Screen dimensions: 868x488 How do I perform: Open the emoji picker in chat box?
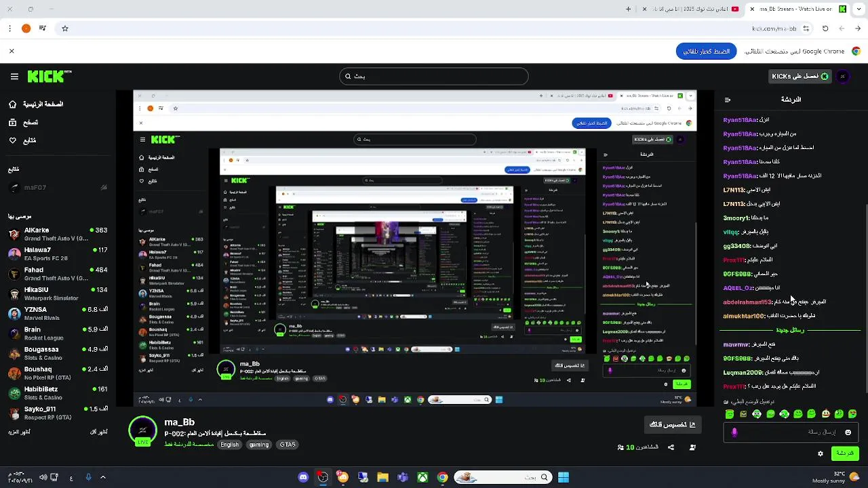pos(848,432)
